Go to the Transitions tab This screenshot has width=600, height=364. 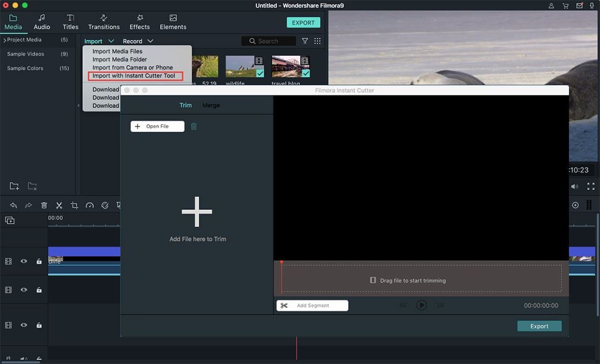(x=104, y=22)
